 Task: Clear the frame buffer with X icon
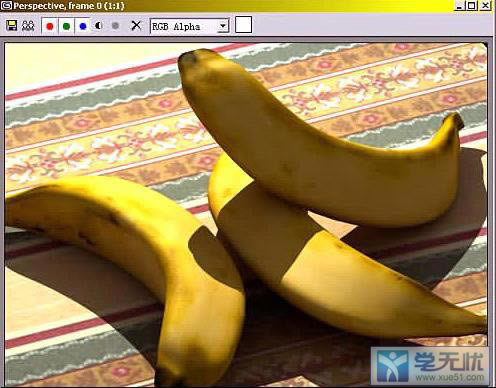click(x=136, y=25)
